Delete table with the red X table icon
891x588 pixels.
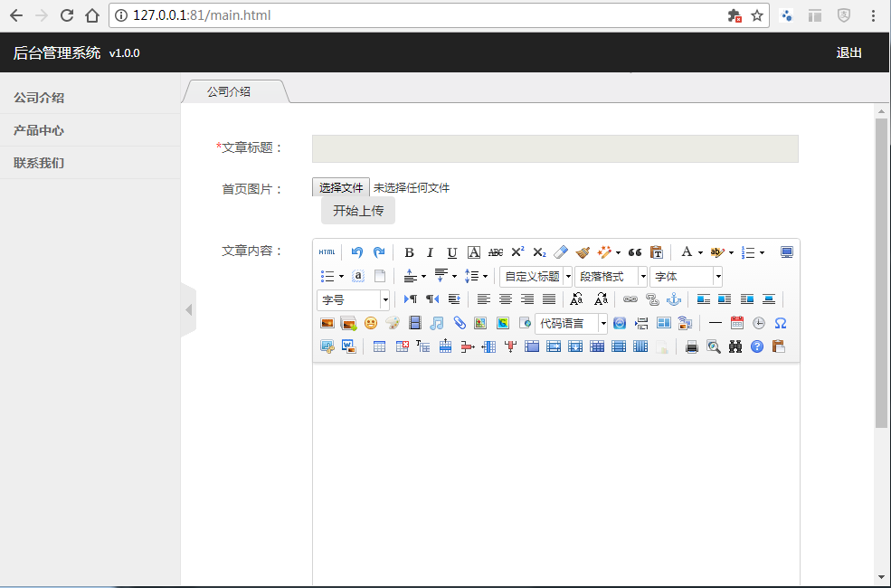pos(402,346)
